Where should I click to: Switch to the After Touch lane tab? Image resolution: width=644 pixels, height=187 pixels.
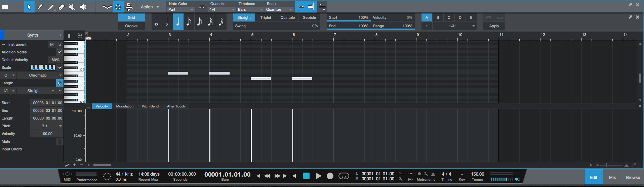coord(176,106)
